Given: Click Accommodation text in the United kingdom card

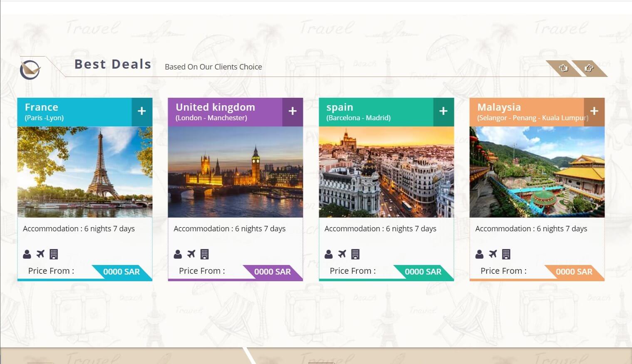Looking at the screenshot, I should pos(230,228).
